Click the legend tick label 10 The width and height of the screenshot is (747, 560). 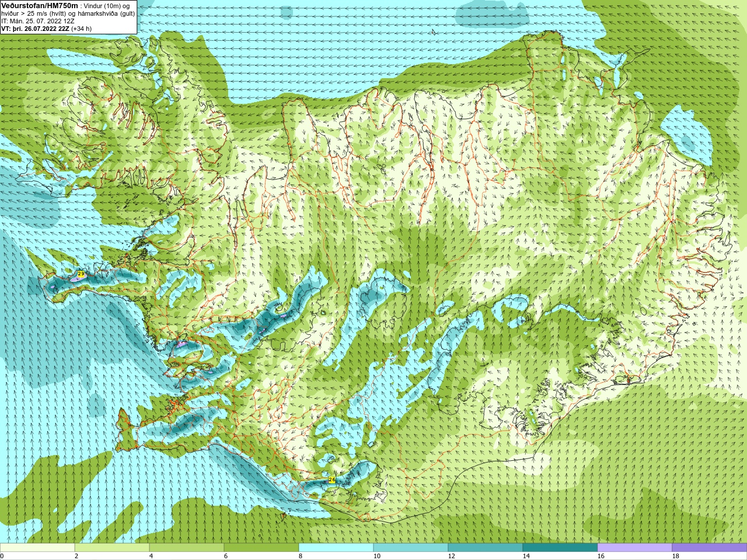point(377,556)
